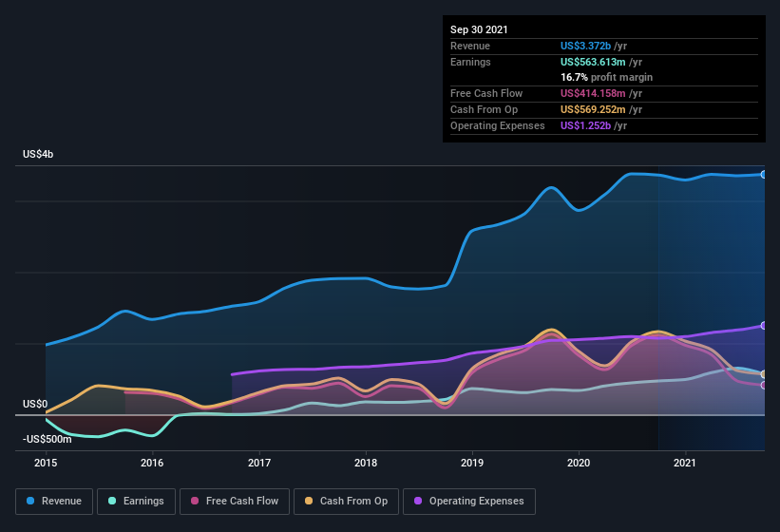The height and width of the screenshot is (532, 780).
Task: Click the US$414.158m free cash flow value
Action: 593,93
